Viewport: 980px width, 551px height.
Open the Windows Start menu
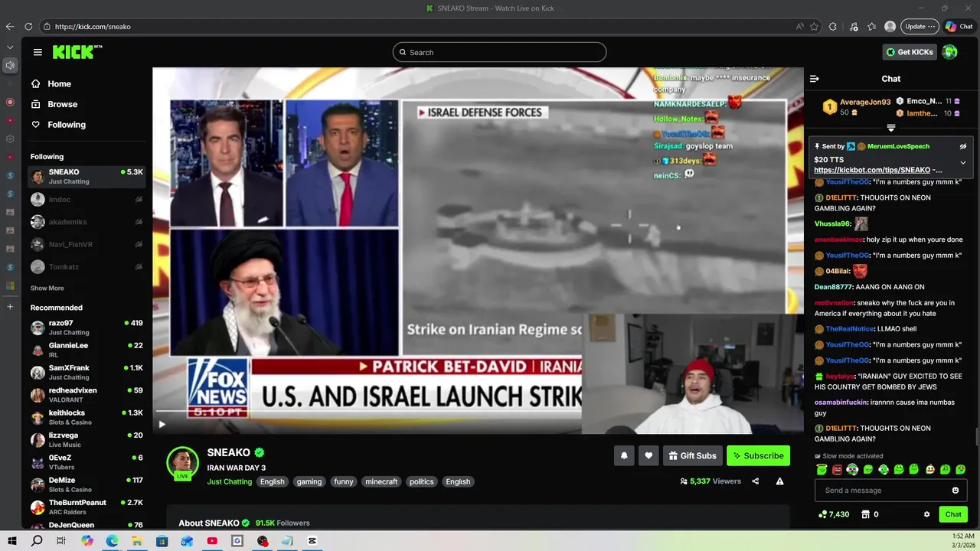[11, 541]
